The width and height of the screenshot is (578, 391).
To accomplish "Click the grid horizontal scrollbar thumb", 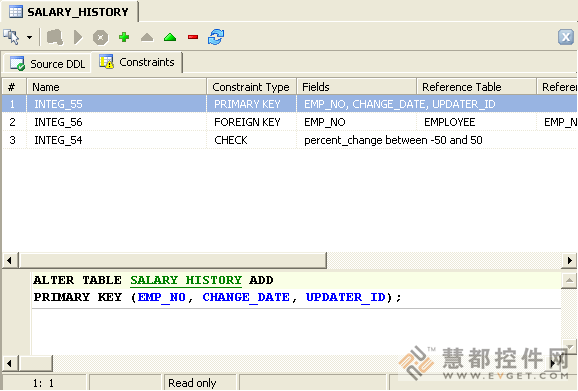I will (173, 260).
